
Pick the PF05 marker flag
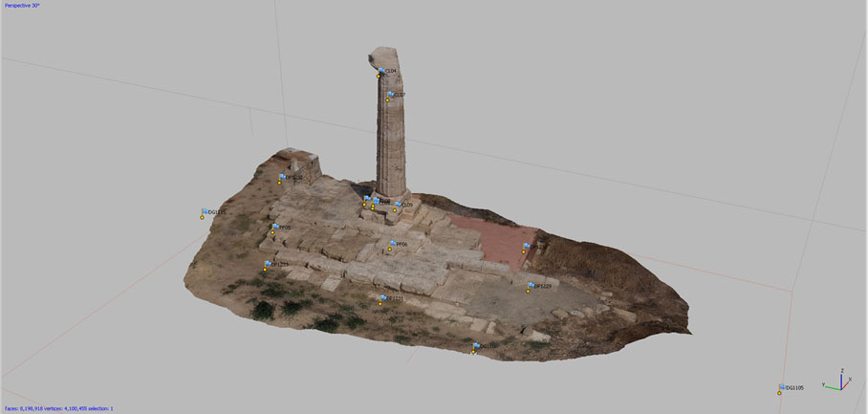pos(275,228)
